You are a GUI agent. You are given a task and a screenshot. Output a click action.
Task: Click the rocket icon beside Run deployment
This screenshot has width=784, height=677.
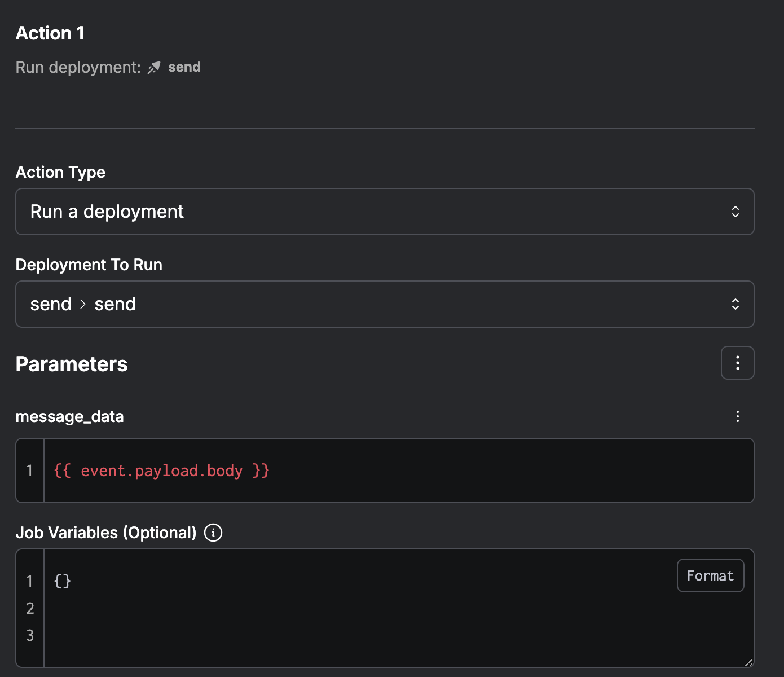click(x=154, y=68)
